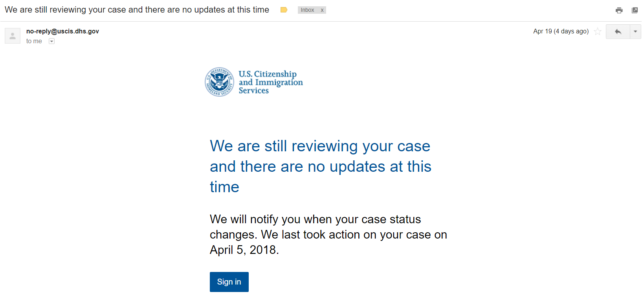Click the 'to me' recipient text
Screen dimensions: 644x303
[34, 41]
